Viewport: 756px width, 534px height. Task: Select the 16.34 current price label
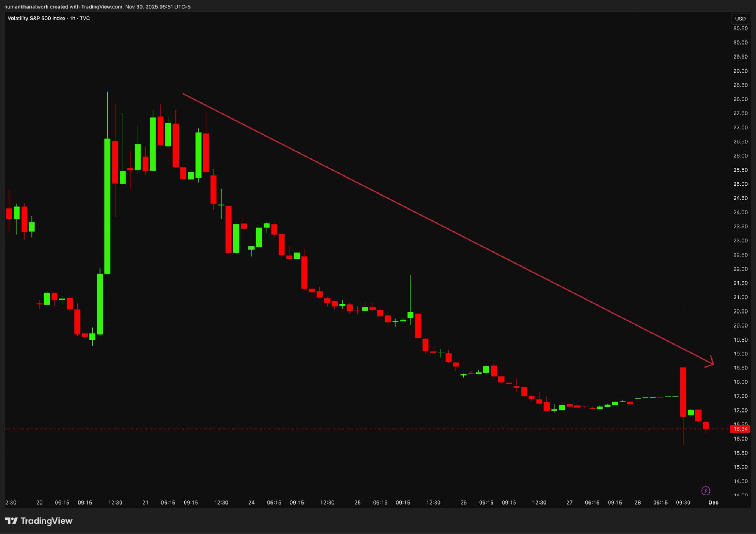[x=740, y=429]
